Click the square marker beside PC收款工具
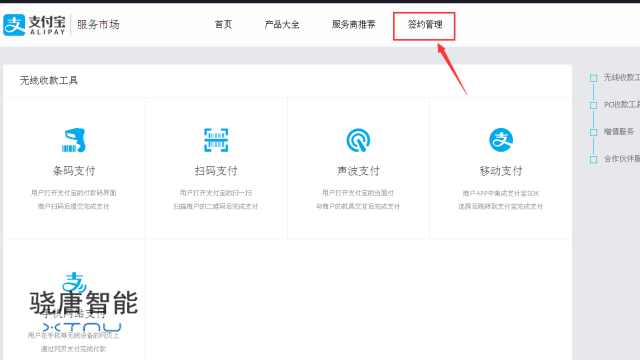 593,105
